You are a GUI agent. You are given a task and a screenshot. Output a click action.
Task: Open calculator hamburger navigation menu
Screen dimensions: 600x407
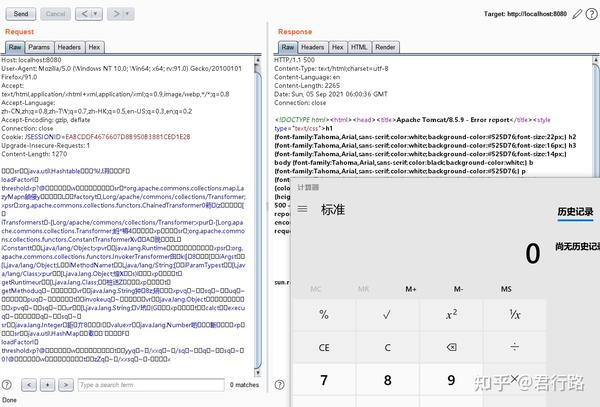302,209
